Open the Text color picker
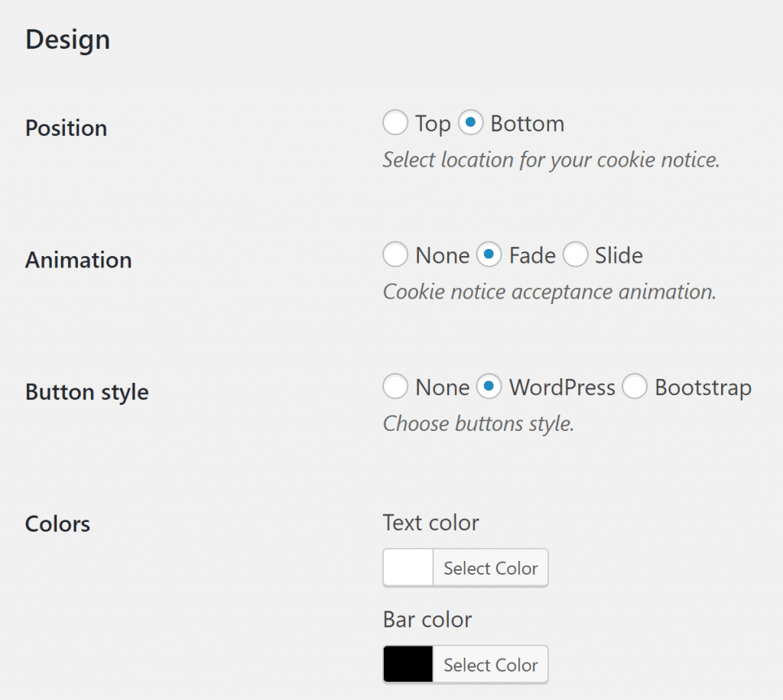This screenshot has width=783, height=700. point(490,568)
